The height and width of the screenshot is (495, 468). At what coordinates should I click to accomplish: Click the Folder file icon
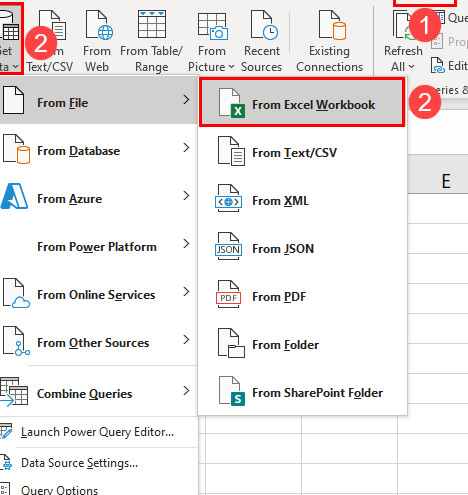[x=232, y=343]
